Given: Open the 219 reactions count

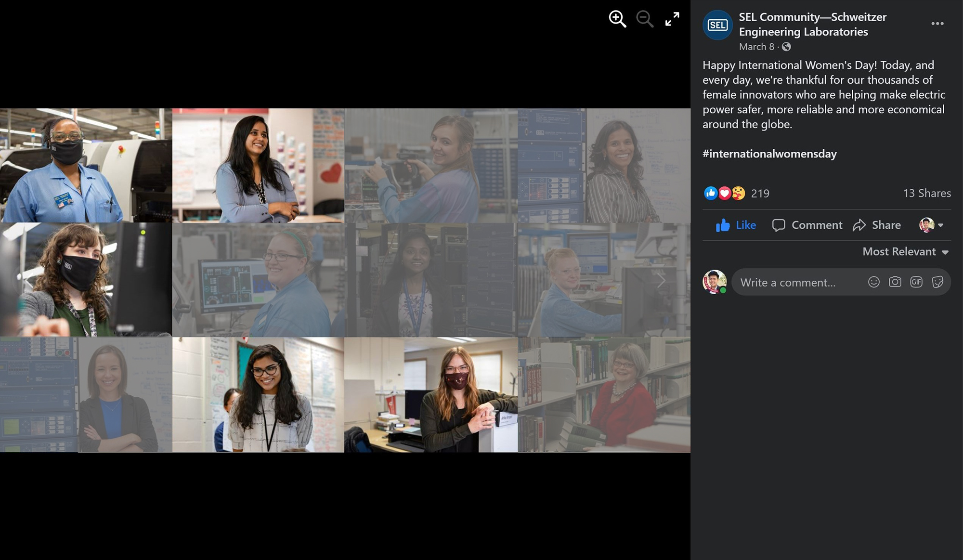Looking at the screenshot, I should pos(760,193).
